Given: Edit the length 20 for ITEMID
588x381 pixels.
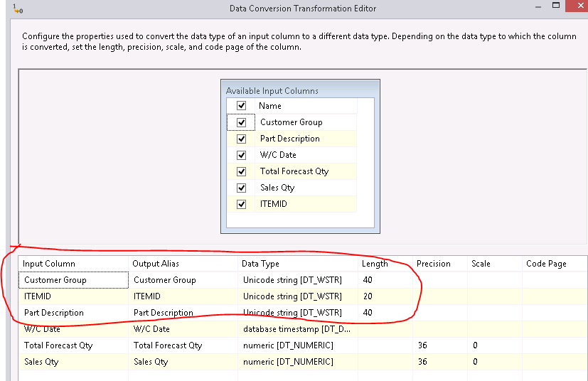Looking at the screenshot, I should pos(385,296).
